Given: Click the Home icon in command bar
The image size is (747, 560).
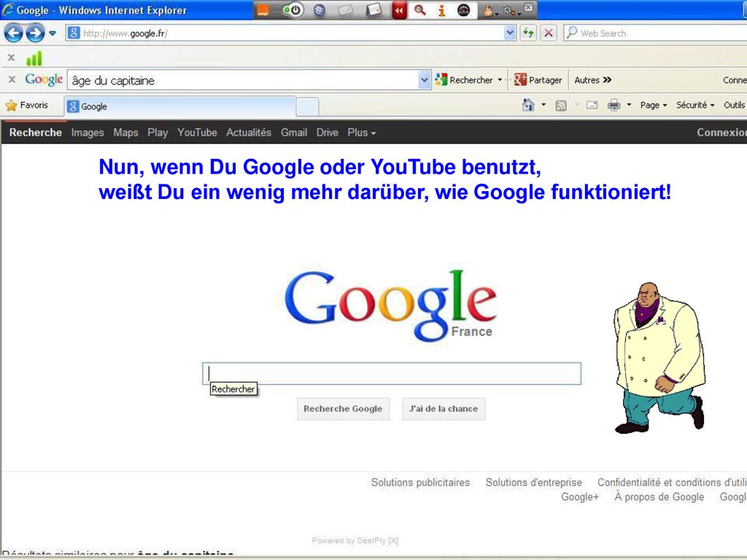Looking at the screenshot, I should click(x=528, y=105).
